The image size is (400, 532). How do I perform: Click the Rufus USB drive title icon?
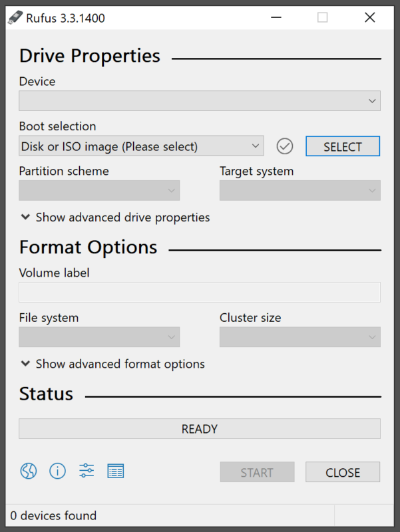[x=15, y=18]
